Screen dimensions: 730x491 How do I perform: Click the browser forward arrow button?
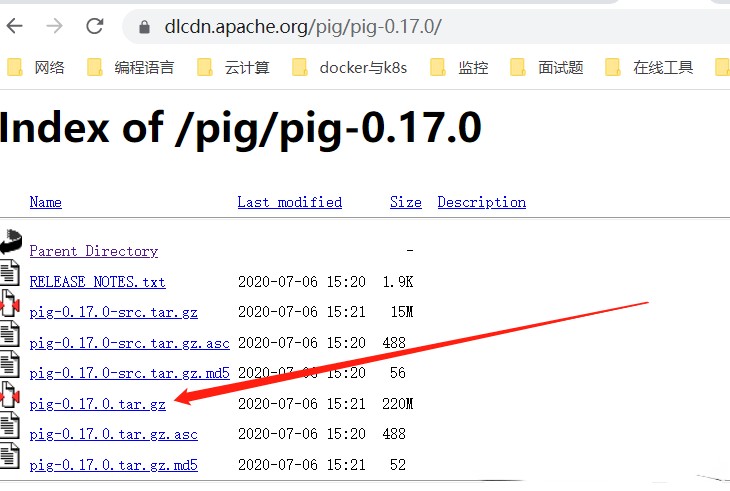pos(56,26)
